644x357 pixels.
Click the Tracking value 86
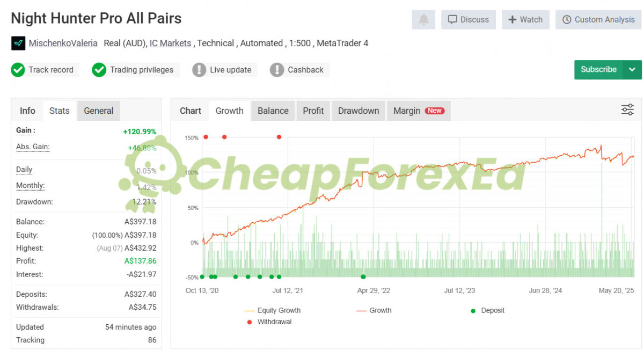tap(152, 340)
